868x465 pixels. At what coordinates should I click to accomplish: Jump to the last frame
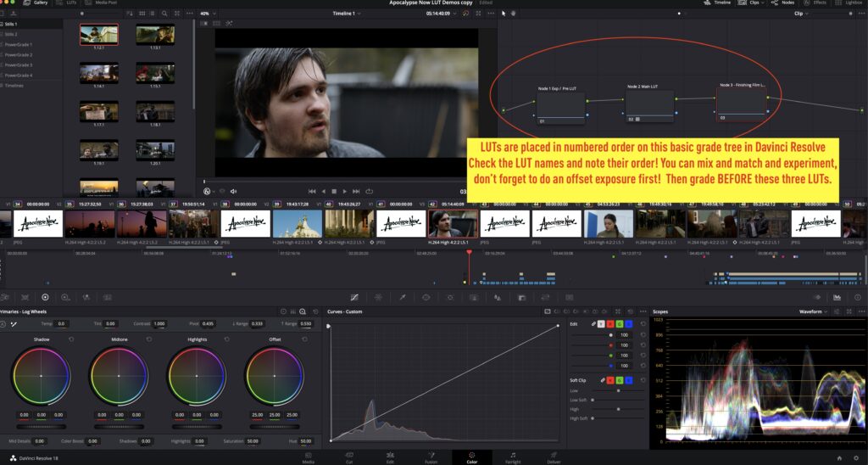click(x=356, y=191)
